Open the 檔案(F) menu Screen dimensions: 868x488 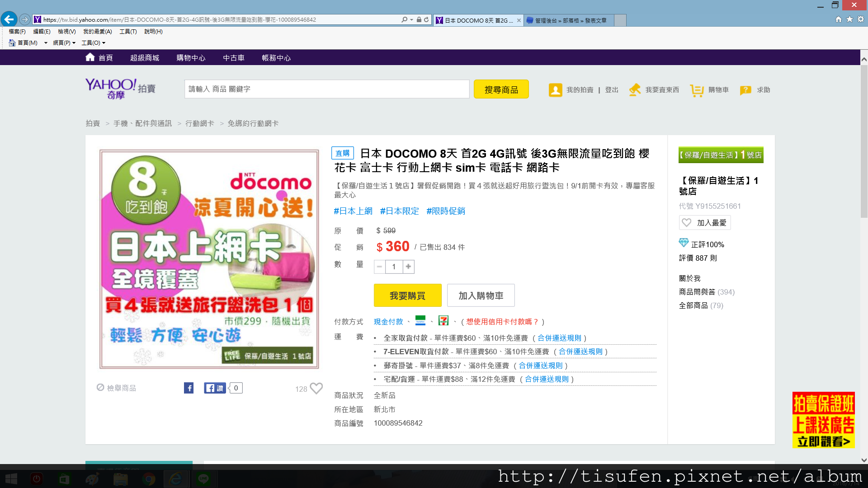[x=17, y=32]
